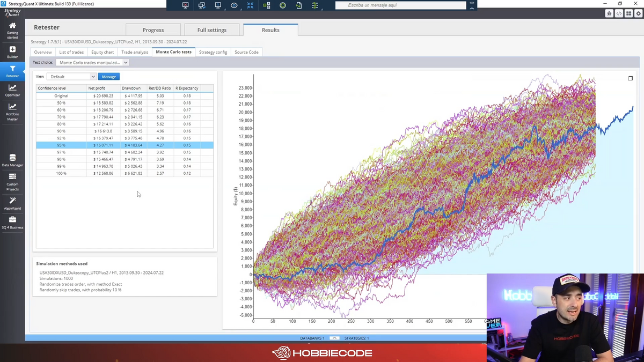Click the document export icon in recording toolbar

(x=299, y=5)
